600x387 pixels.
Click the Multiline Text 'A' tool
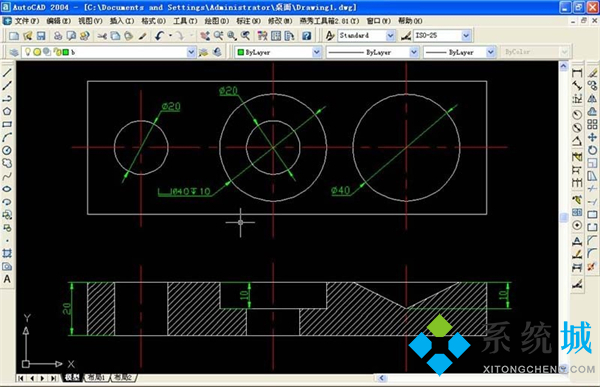(x=7, y=279)
